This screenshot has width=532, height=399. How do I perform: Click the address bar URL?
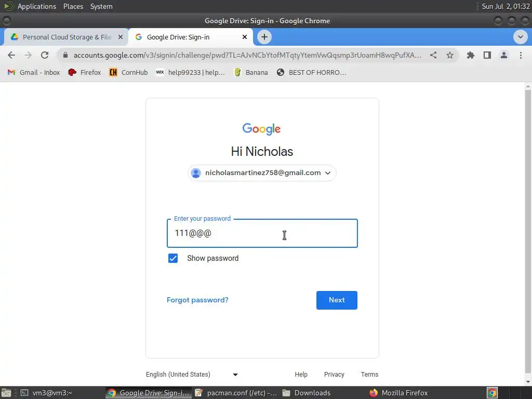pos(247,55)
